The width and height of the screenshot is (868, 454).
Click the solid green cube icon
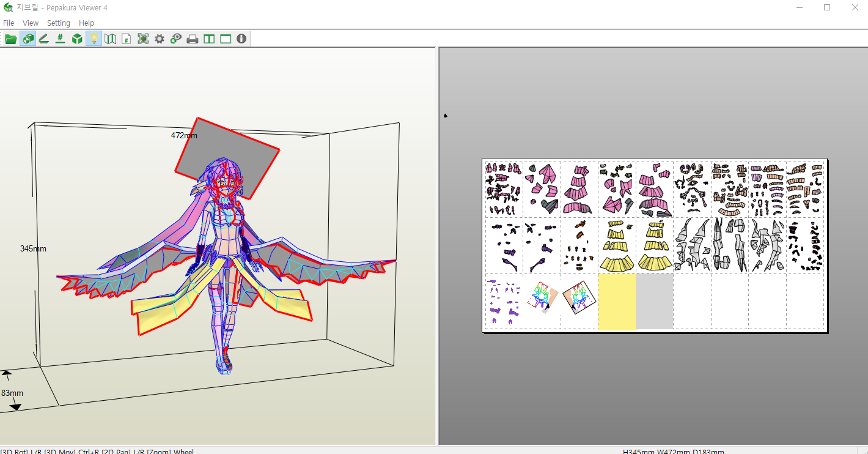point(77,39)
